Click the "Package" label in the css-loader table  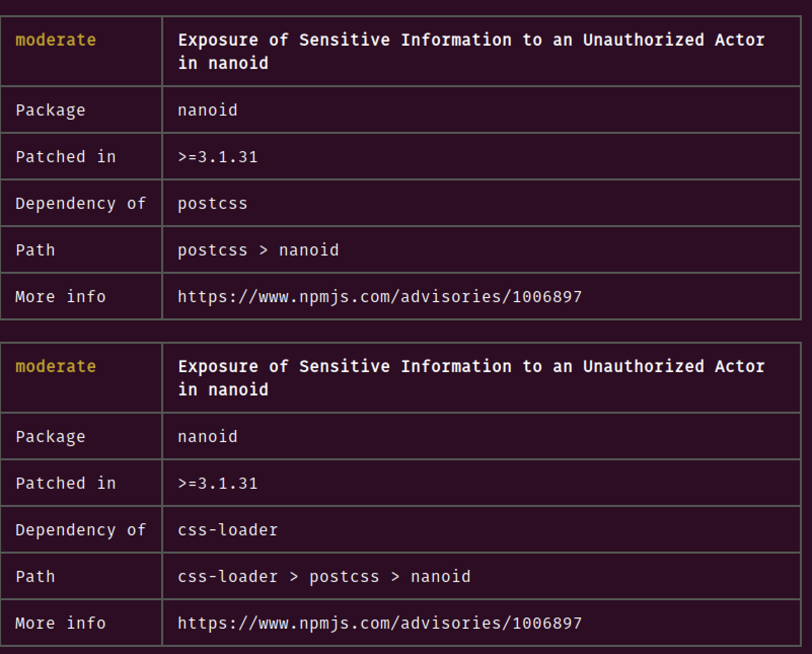[51, 437]
